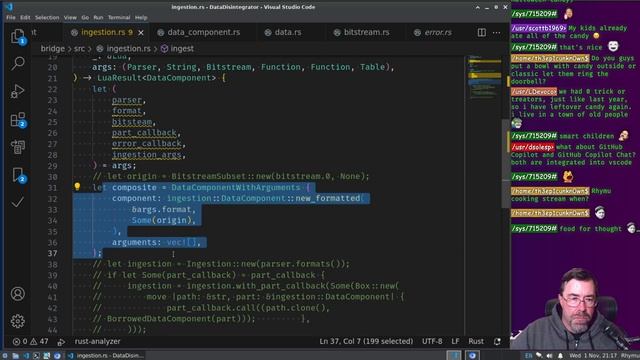This screenshot has height=360, width=640.
Task: Close the ingestion.rs tab
Action: click(x=141, y=33)
